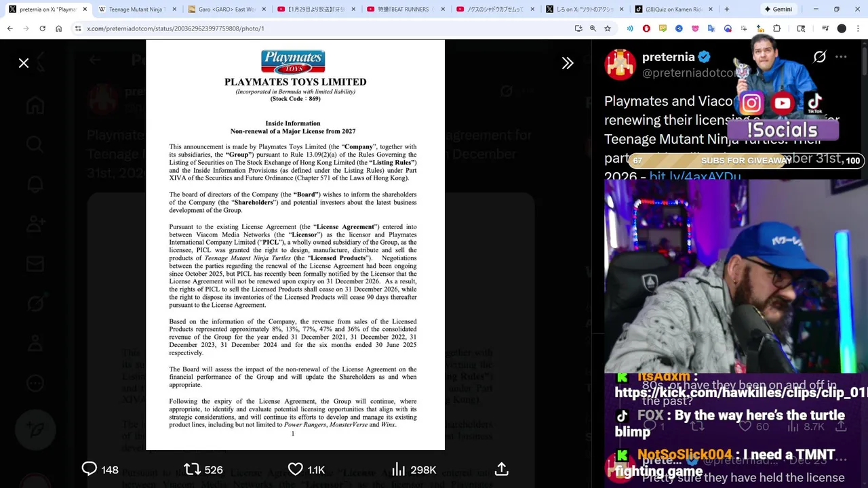The width and height of the screenshot is (868, 488).
Task: Open the tweet's more options menu
Action: click(x=842, y=57)
